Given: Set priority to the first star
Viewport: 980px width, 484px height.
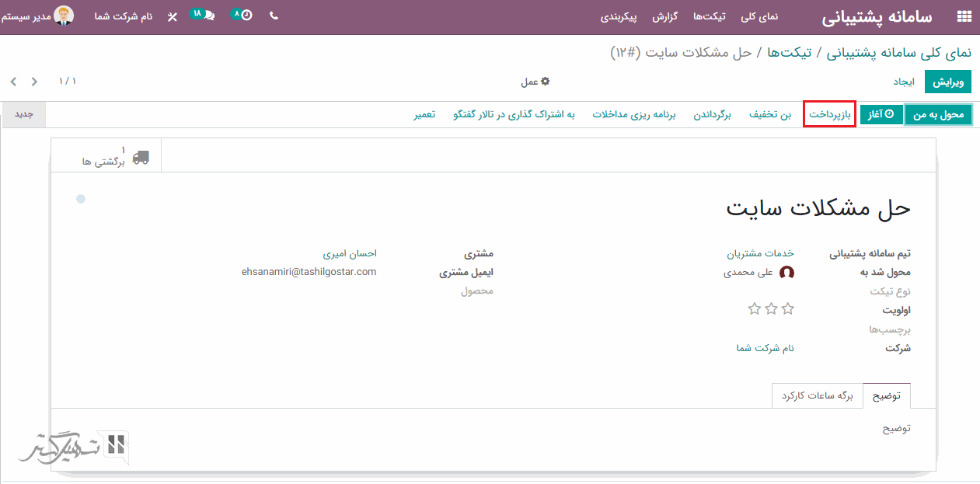Looking at the screenshot, I should click(x=787, y=309).
